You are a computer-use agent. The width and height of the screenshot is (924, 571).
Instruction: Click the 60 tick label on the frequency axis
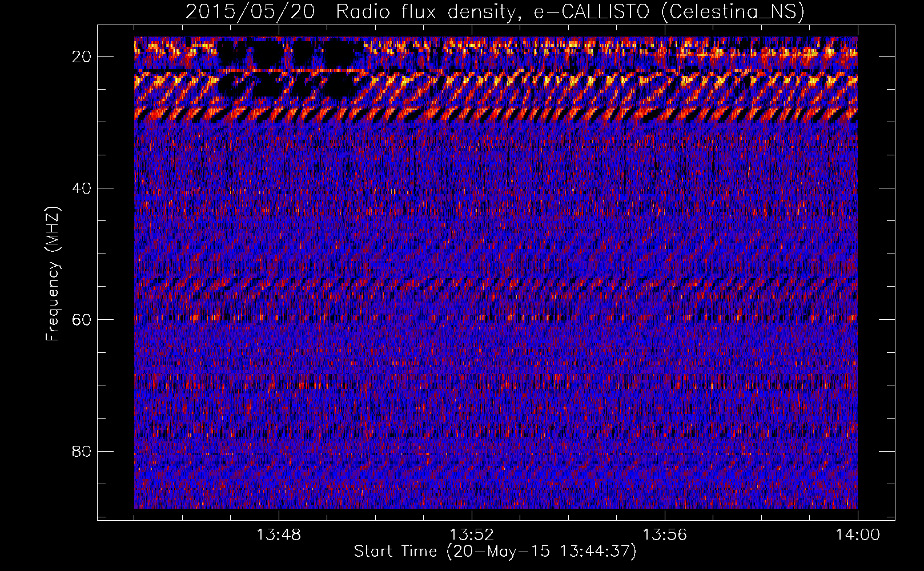[82, 319]
